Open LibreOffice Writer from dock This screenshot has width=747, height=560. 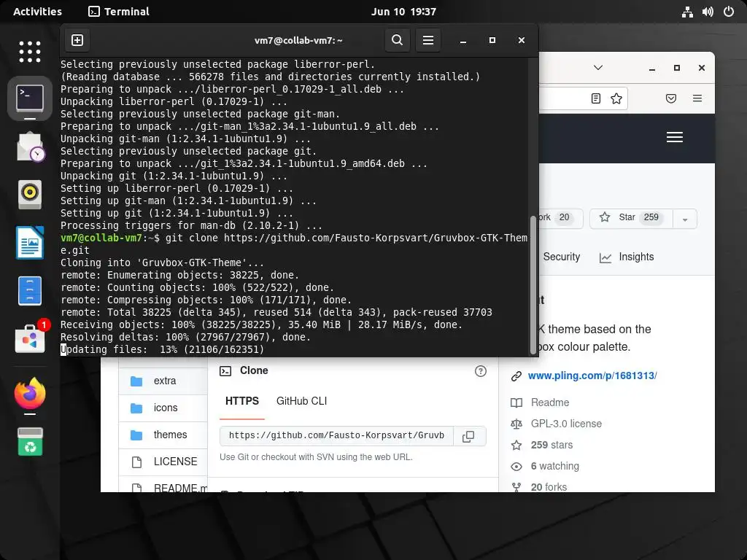click(x=29, y=243)
